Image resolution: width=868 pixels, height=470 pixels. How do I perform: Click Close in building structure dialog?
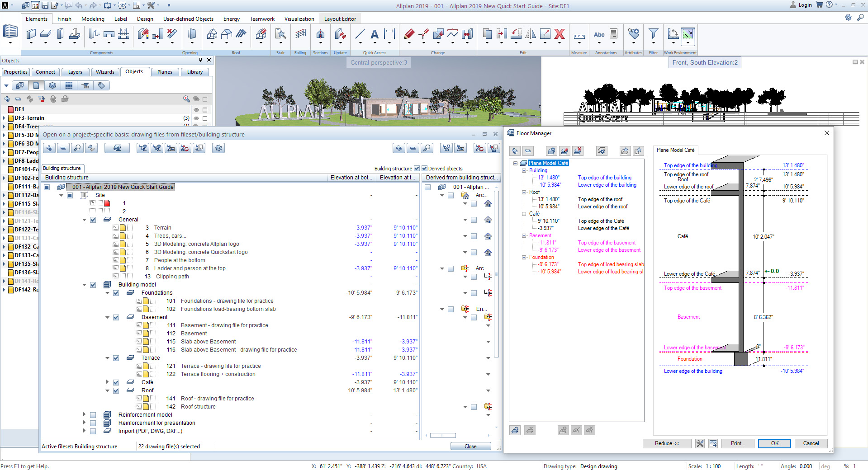click(x=470, y=446)
